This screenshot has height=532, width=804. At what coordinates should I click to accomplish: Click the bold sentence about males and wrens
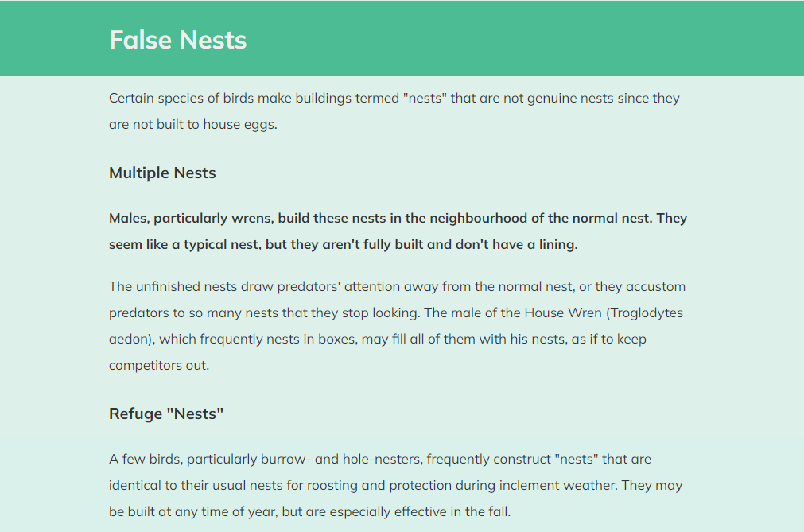(x=398, y=231)
